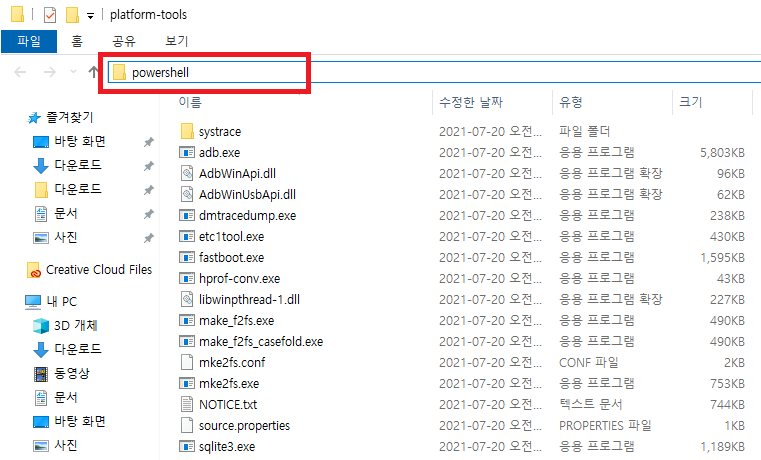Go back with the left arrow button
Viewport: 761px width, 460px height.
coord(20,72)
